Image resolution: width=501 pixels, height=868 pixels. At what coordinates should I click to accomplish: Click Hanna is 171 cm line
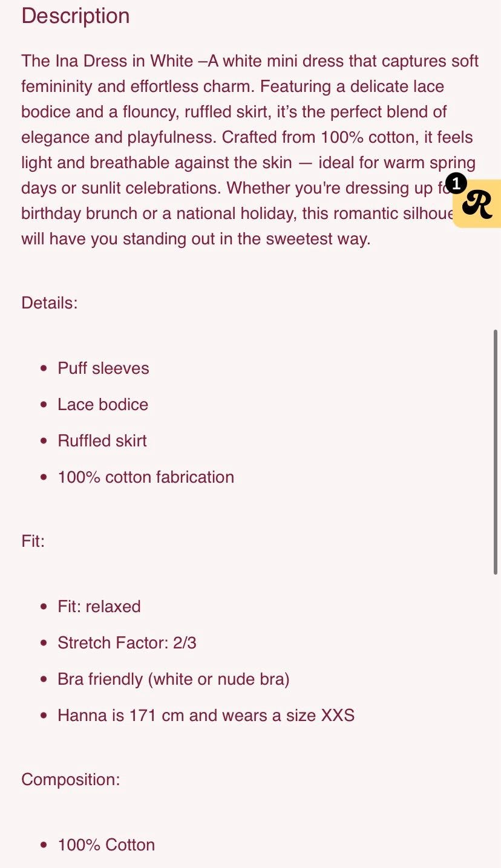click(206, 715)
